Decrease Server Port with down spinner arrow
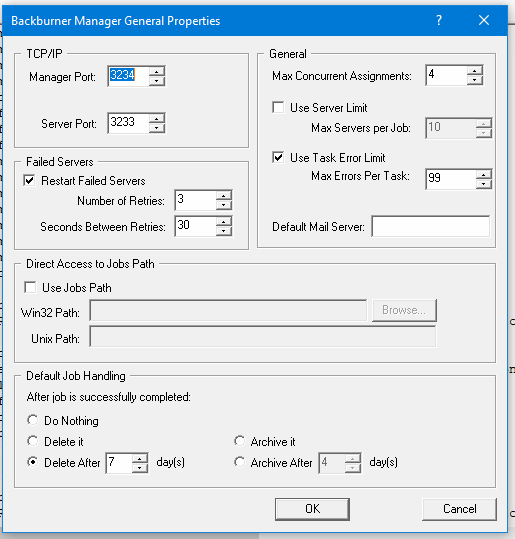The image size is (515, 539). 157,128
